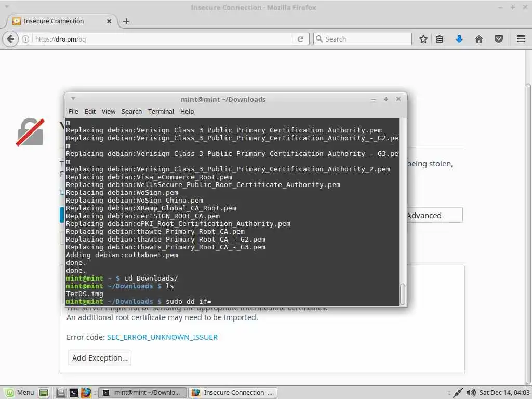Click the Firefox Search box

click(x=362, y=39)
